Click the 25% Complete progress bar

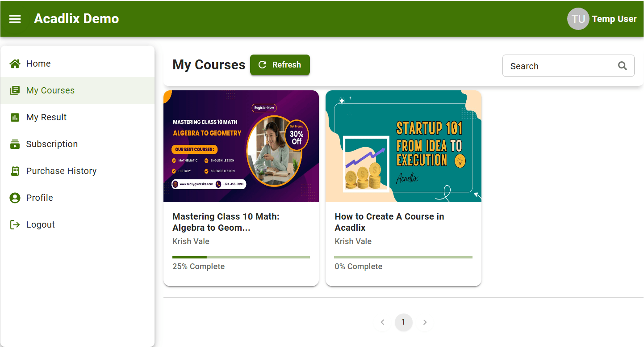241,257
